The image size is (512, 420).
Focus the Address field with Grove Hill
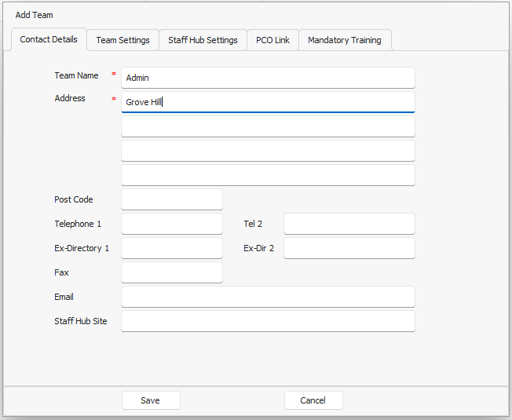click(x=268, y=102)
